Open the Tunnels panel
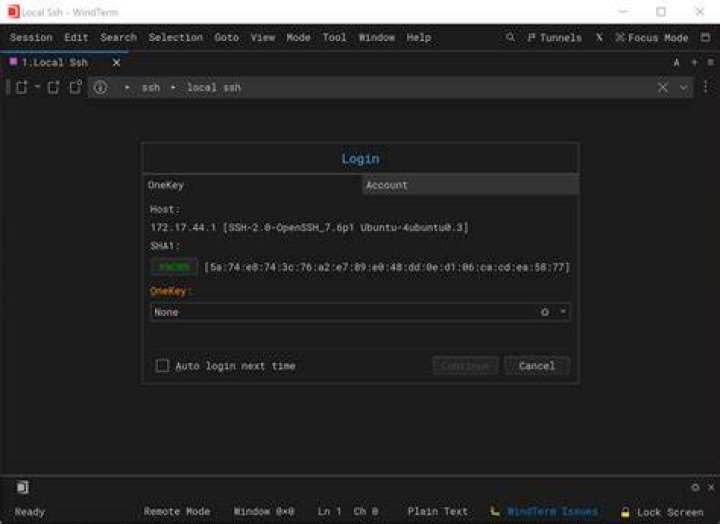720x524 pixels. pyautogui.click(x=554, y=38)
